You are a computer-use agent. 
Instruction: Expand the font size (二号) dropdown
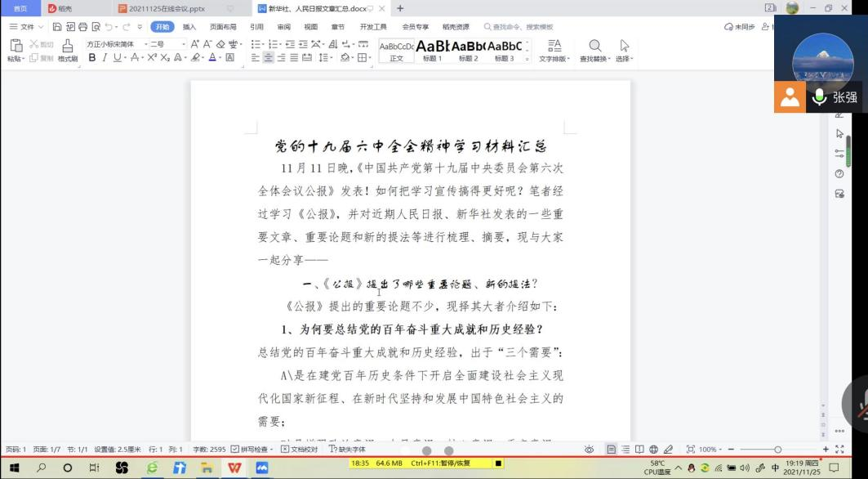point(183,44)
